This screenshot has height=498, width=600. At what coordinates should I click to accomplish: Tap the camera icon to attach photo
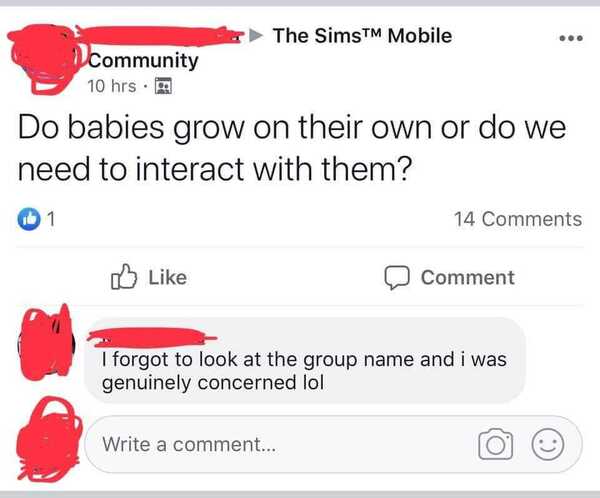coord(496,444)
